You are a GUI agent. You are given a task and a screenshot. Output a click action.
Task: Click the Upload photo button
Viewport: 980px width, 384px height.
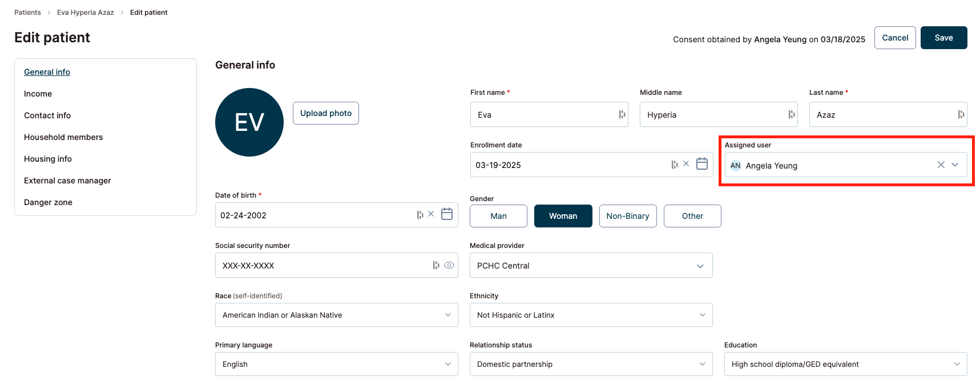(326, 113)
